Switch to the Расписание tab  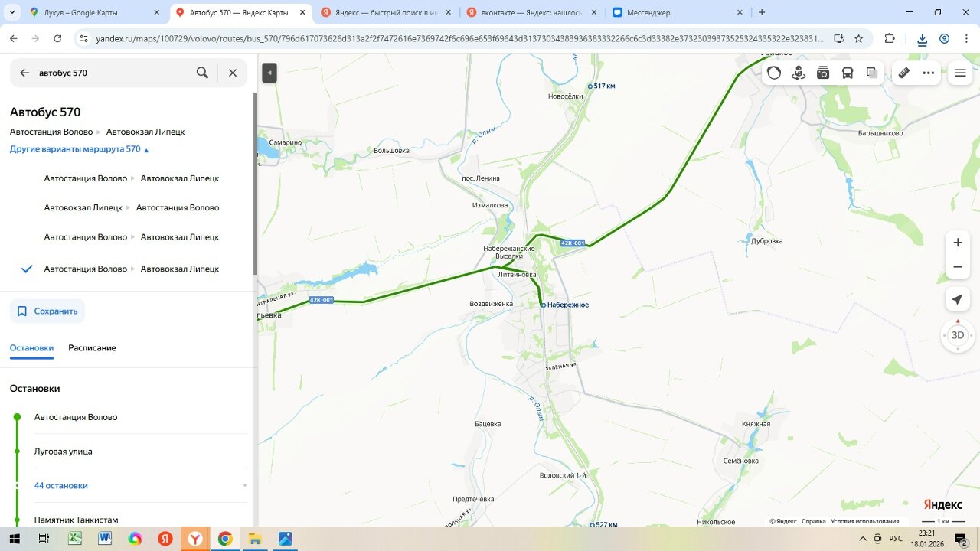click(x=92, y=347)
